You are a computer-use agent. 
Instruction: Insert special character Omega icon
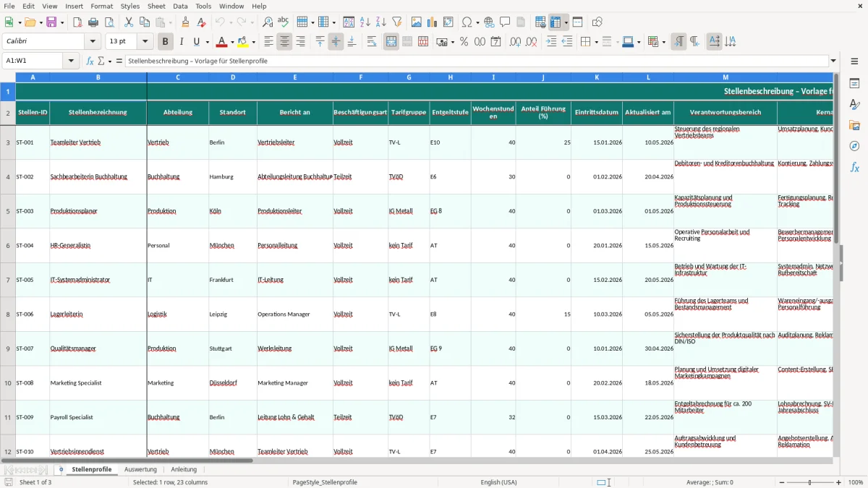467,22
